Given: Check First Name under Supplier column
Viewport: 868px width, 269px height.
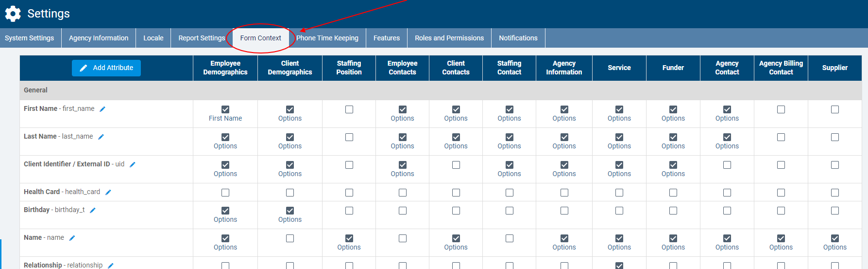Looking at the screenshot, I should click(834, 109).
